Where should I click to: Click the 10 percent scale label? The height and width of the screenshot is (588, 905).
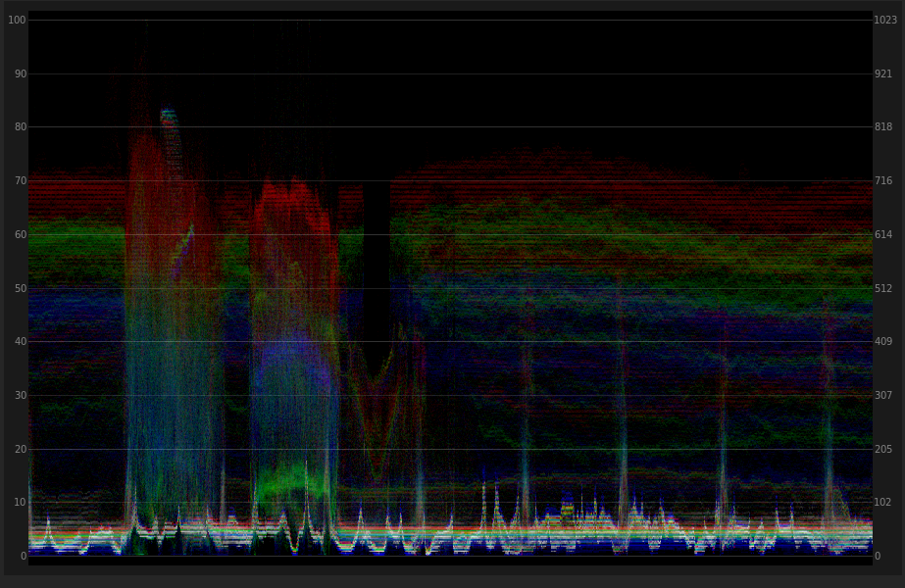click(x=20, y=503)
